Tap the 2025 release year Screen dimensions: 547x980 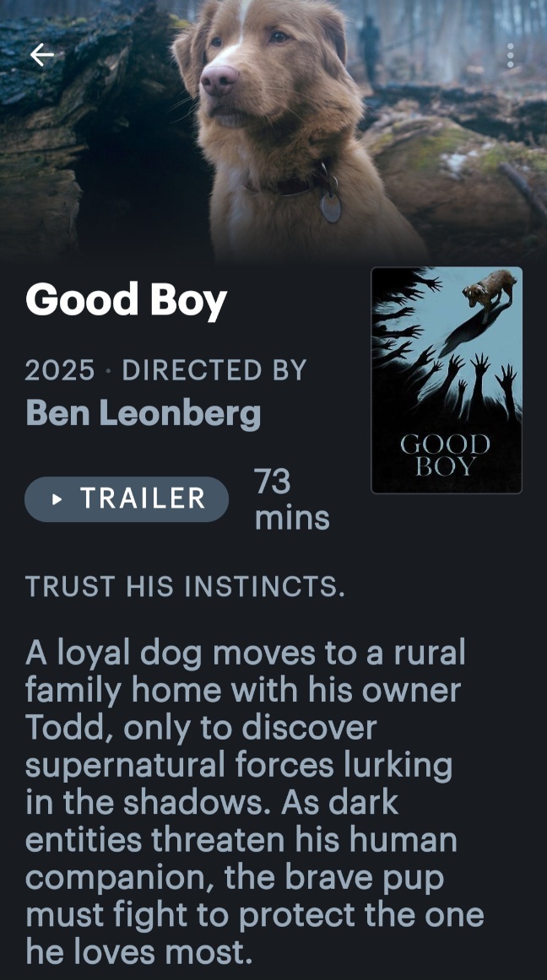tap(60, 370)
